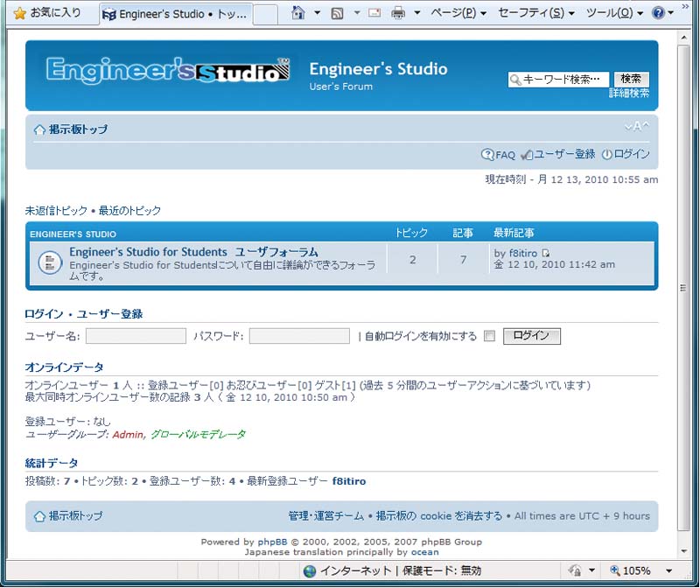Viewport: 700px width, 588px height.
Task: Enable the 自動ログインを有効にする checkbox
Action: point(490,336)
